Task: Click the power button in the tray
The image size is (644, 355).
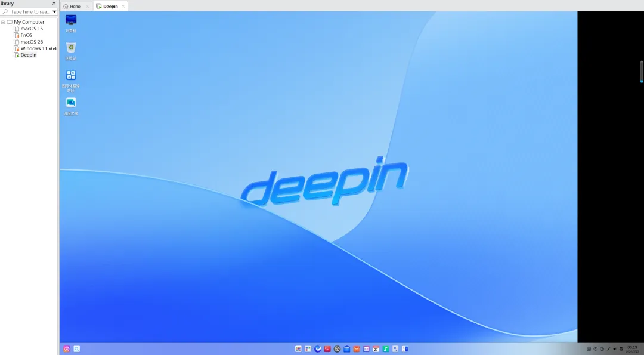Action: (595, 349)
